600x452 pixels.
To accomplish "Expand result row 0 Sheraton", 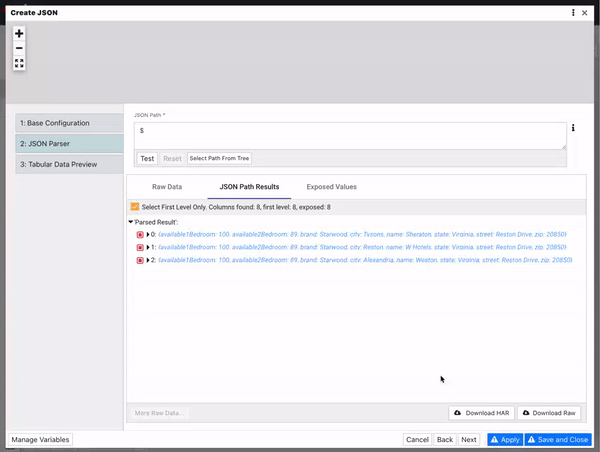I will pyautogui.click(x=148, y=234).
